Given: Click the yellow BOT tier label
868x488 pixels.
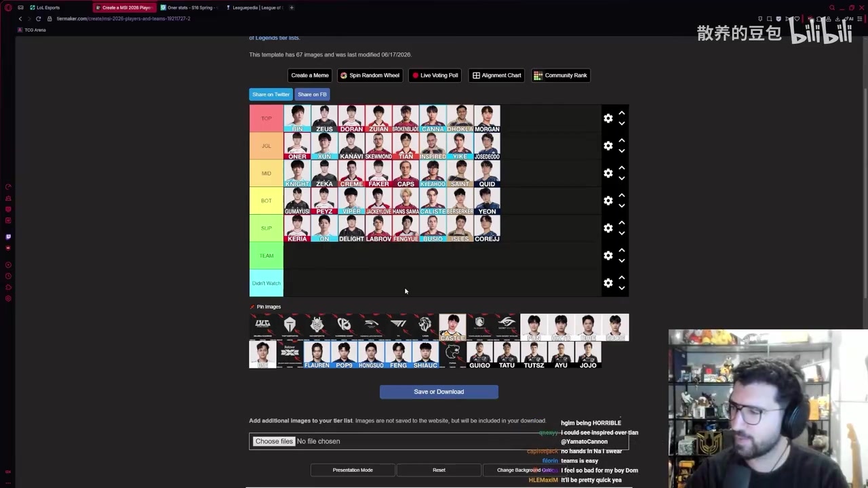Looking at the screenshot, I should coord(267,201).
